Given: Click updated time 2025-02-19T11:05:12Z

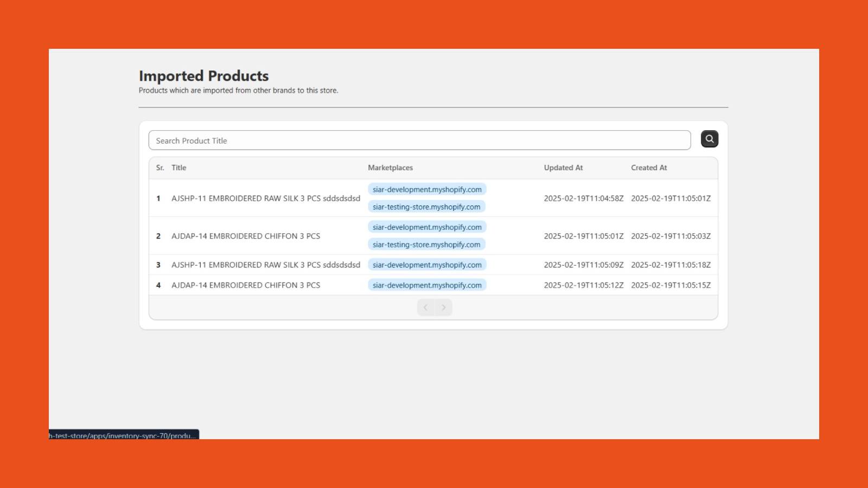Looking at the screenshot, I should (584, 285).
